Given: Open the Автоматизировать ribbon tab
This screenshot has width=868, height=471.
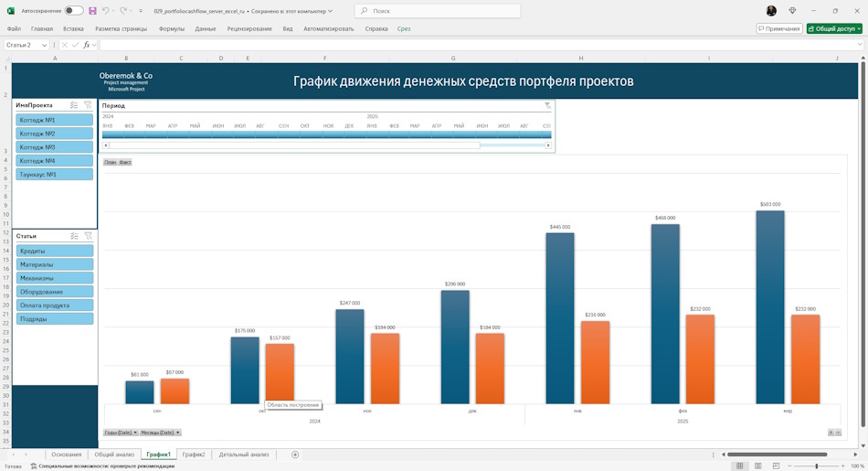Looking at the screenshot, I should point(328,29).
